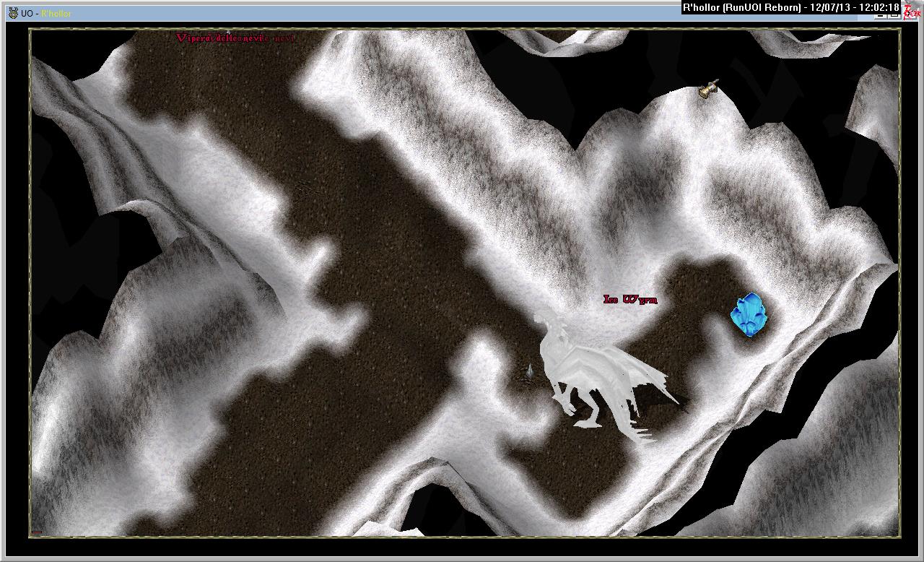Click the red creature name label at top

click(236, 38)
